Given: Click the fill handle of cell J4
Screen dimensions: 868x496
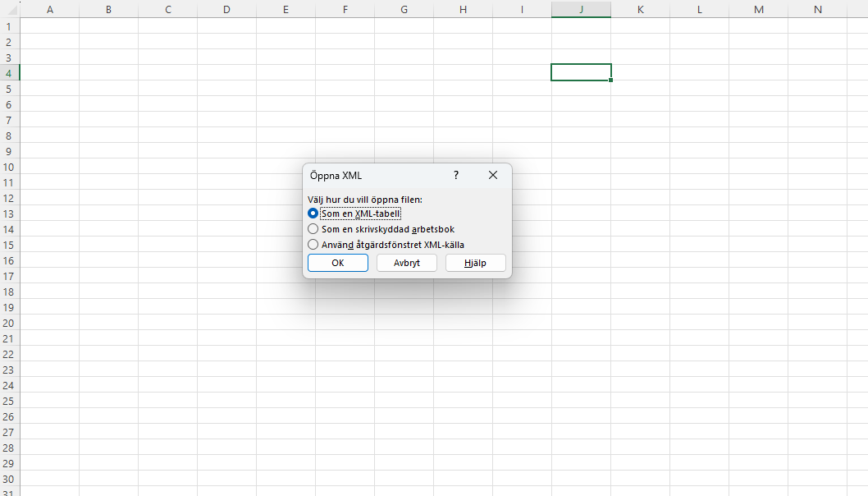Looking at the screenshot, I should click(610, 80).
